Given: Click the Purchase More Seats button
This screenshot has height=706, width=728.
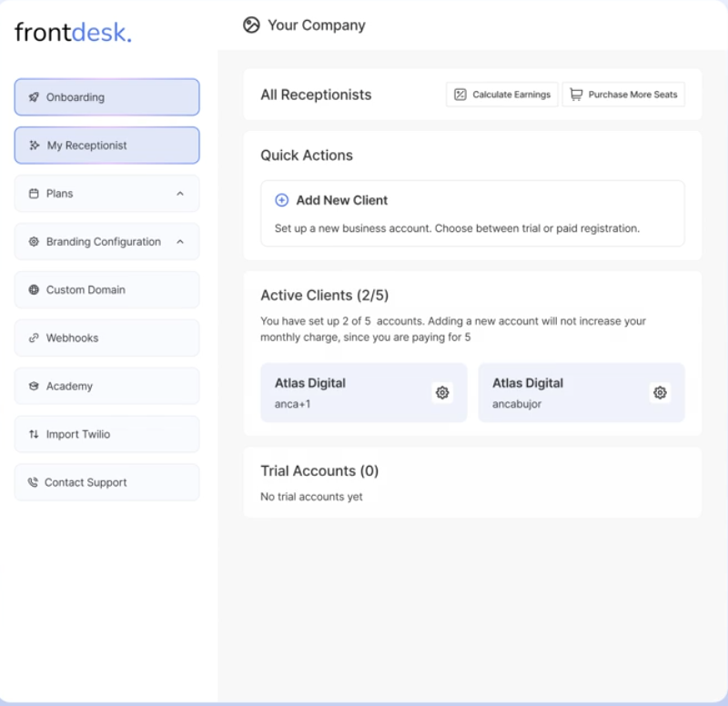Looking at the screenshot, I should tap(623, 95).
